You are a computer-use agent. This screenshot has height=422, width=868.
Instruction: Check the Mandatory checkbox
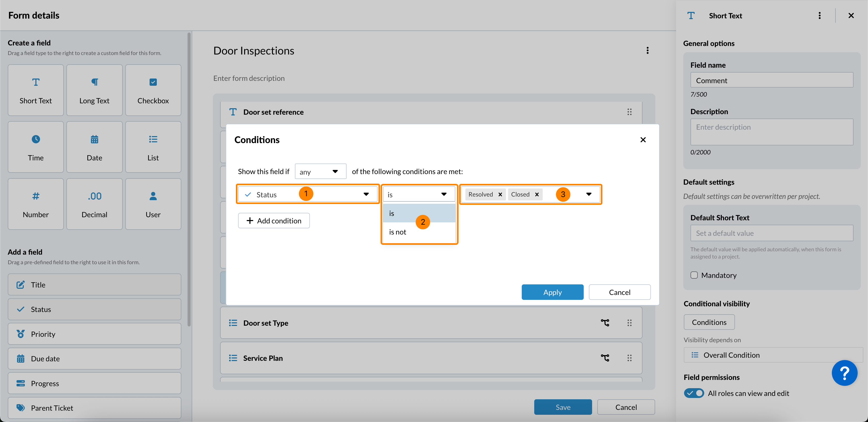(694, 275)
